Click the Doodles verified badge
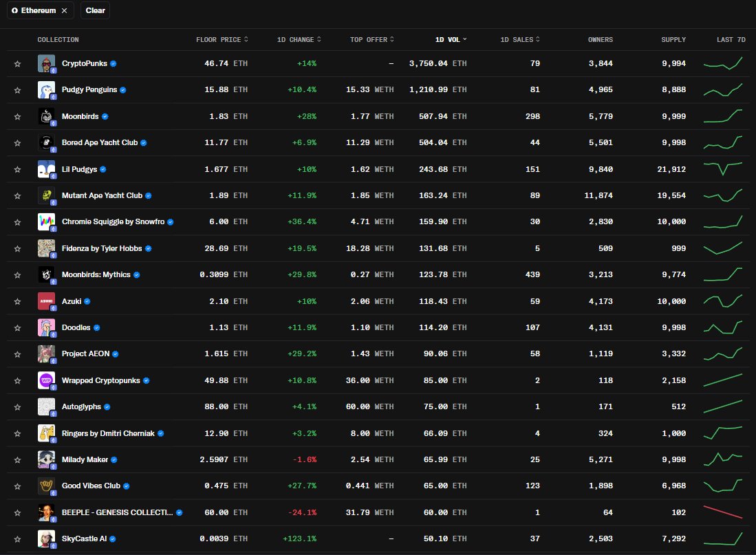756x555 pixels. click(97, 328)
